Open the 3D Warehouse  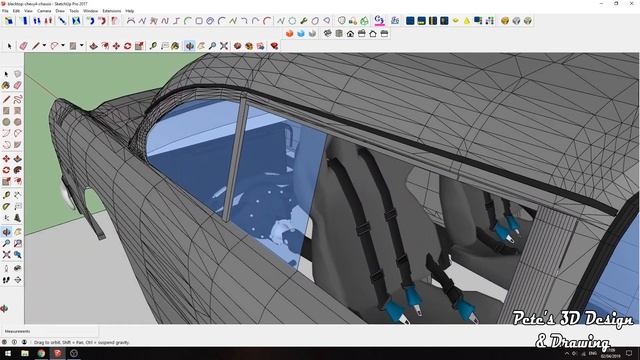(238, 46)
